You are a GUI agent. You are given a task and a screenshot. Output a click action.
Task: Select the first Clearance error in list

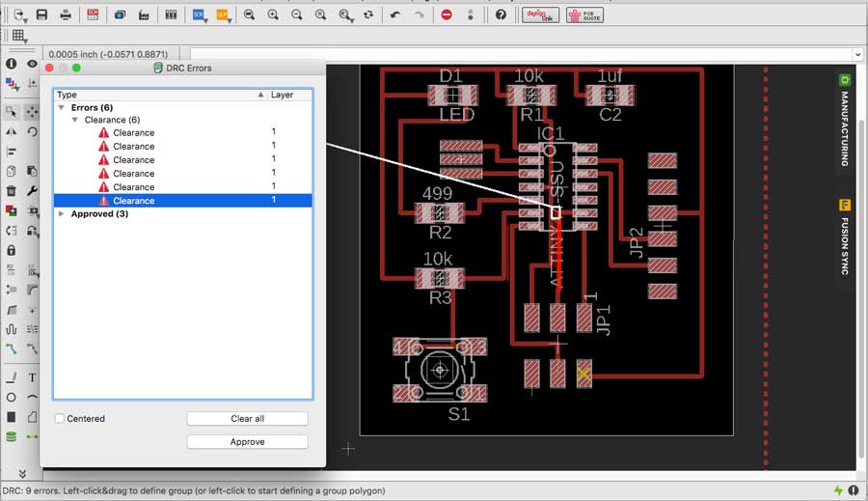pyautogui.click(x=133, y=133)
